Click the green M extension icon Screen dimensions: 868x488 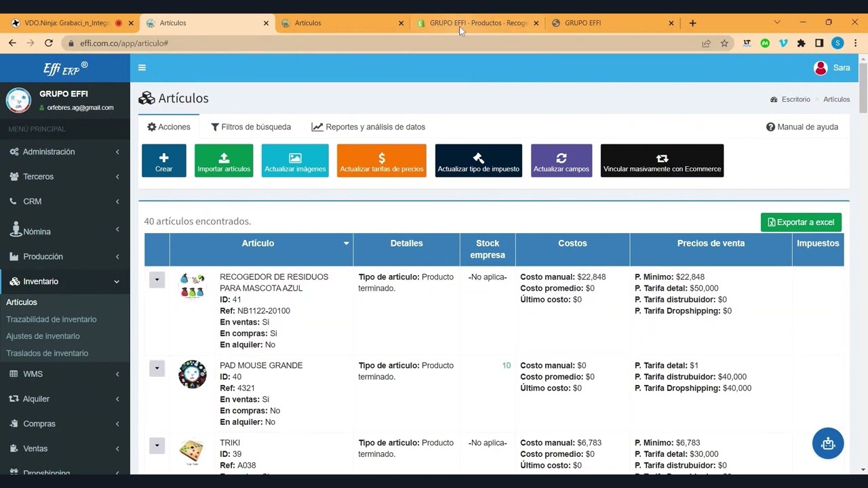tap(765, 43)
